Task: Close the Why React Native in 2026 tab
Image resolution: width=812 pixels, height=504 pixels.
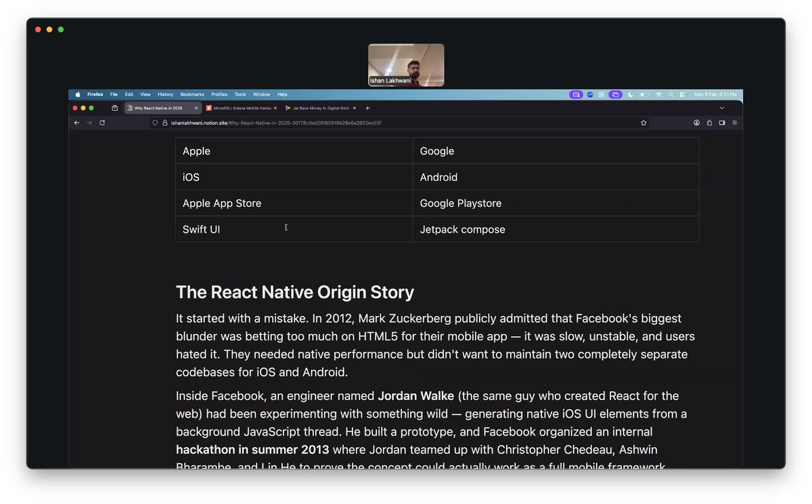Action: 196,108
